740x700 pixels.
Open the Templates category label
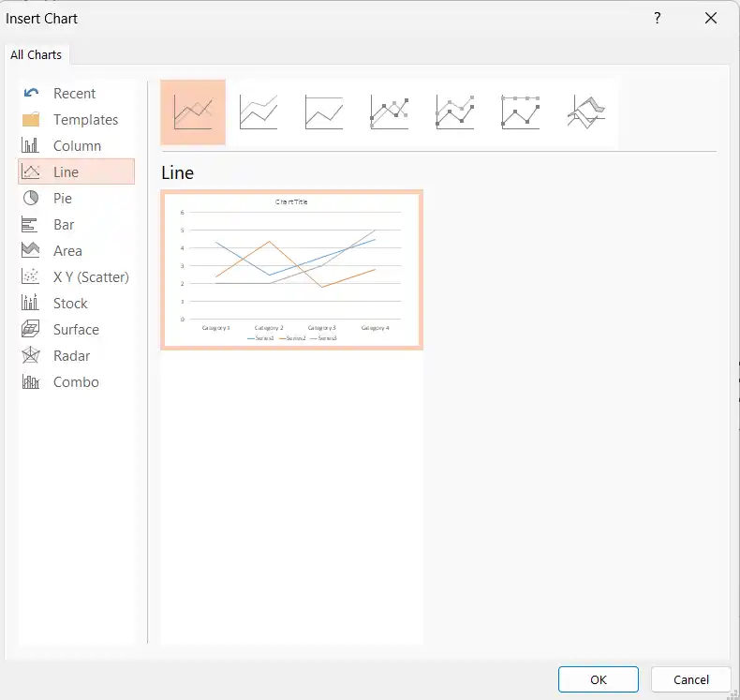[86, 120]
